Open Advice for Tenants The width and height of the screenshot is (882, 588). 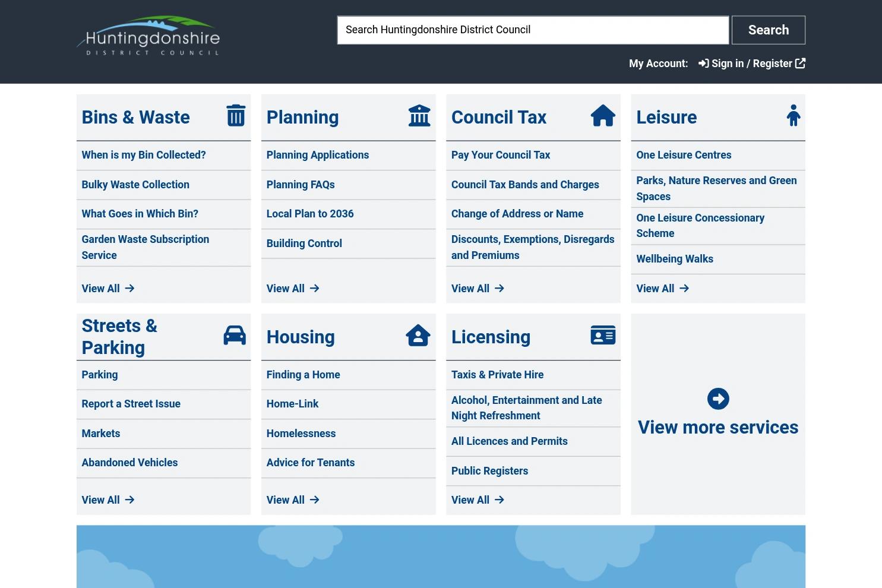311,463
